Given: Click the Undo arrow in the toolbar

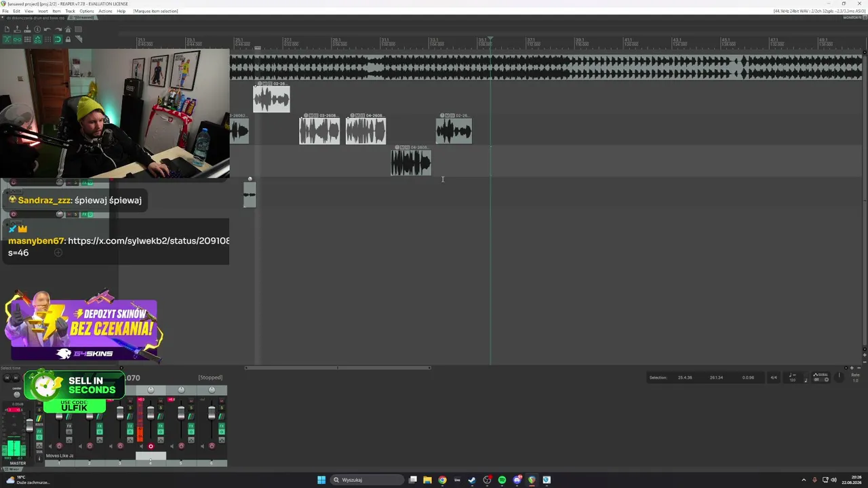Looking at the screenshot, I should tap(47, 29).
